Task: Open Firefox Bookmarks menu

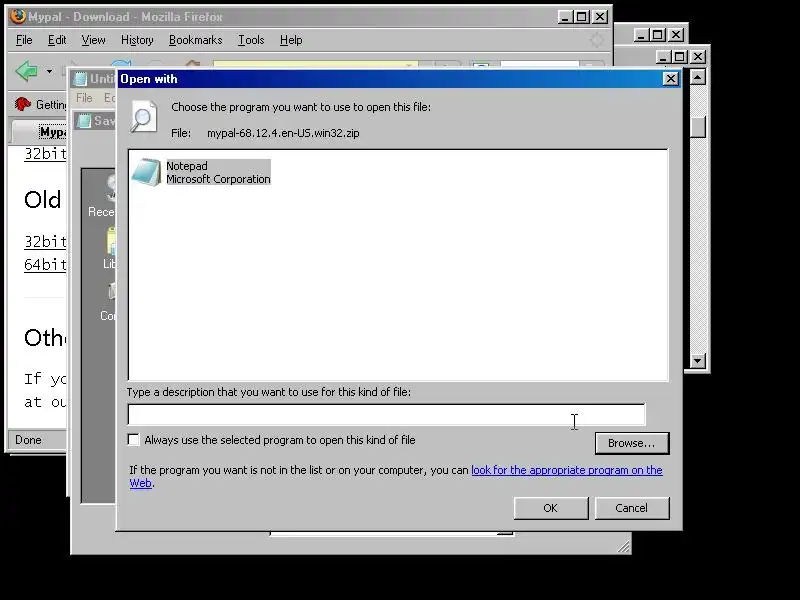Action: point(195,40)
